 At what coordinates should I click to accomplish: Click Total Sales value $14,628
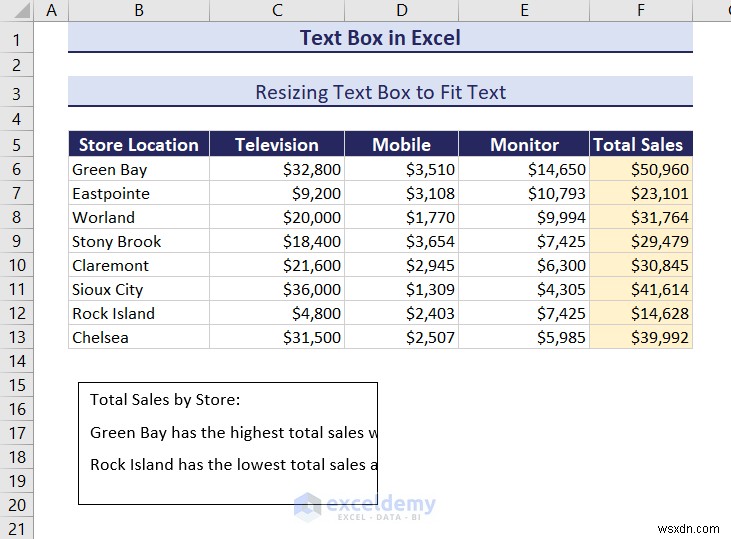coord(641,313)
